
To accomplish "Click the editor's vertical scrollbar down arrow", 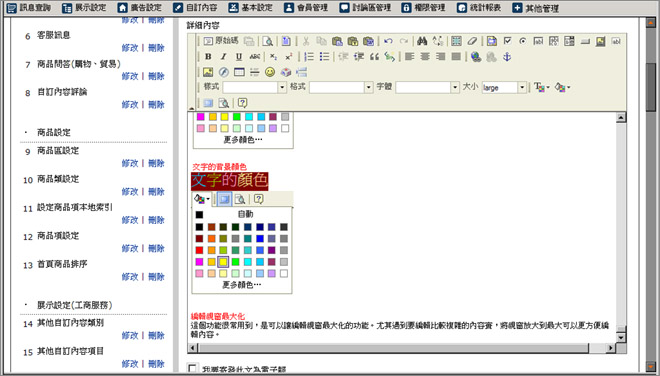I will pos(621,337).
